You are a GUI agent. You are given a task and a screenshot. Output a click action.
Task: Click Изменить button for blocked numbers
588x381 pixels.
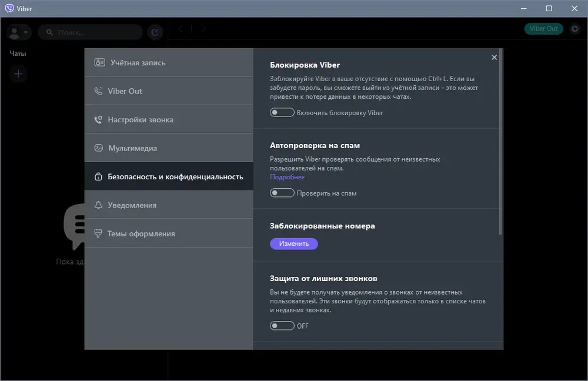coord(294,244)
